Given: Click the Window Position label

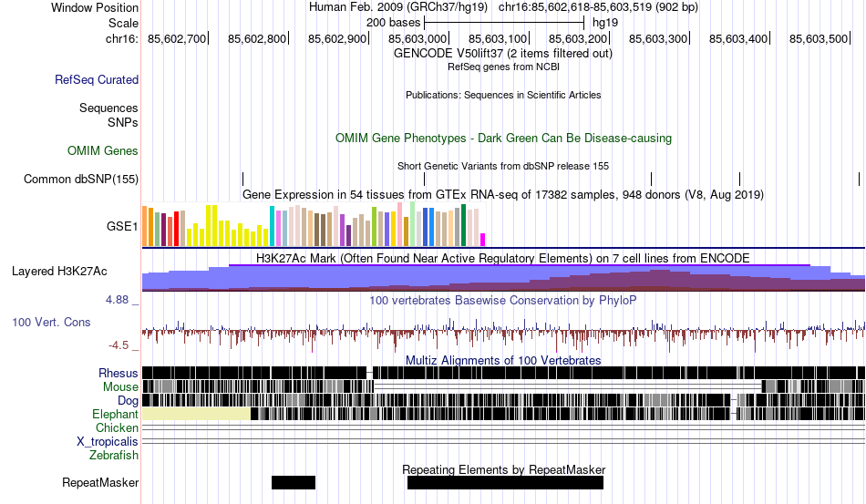Looking at the screenshot, I should tap(95, 7).
